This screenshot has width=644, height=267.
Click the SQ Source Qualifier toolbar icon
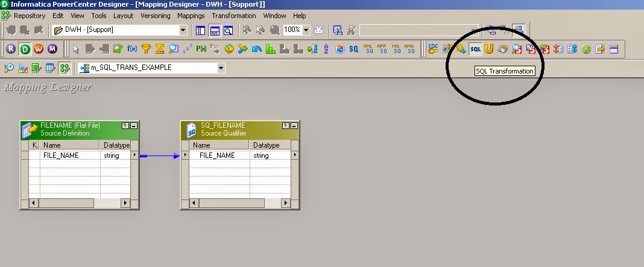(x=353, y=49)
